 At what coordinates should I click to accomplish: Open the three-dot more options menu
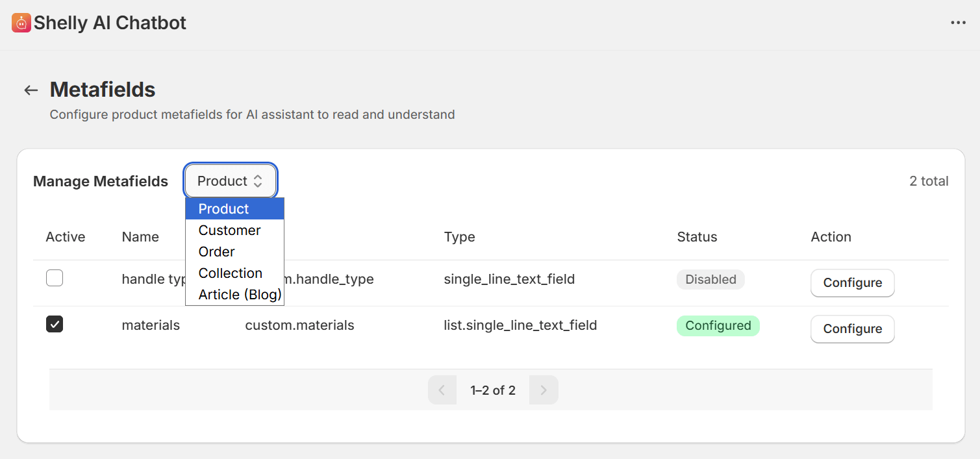958,23
